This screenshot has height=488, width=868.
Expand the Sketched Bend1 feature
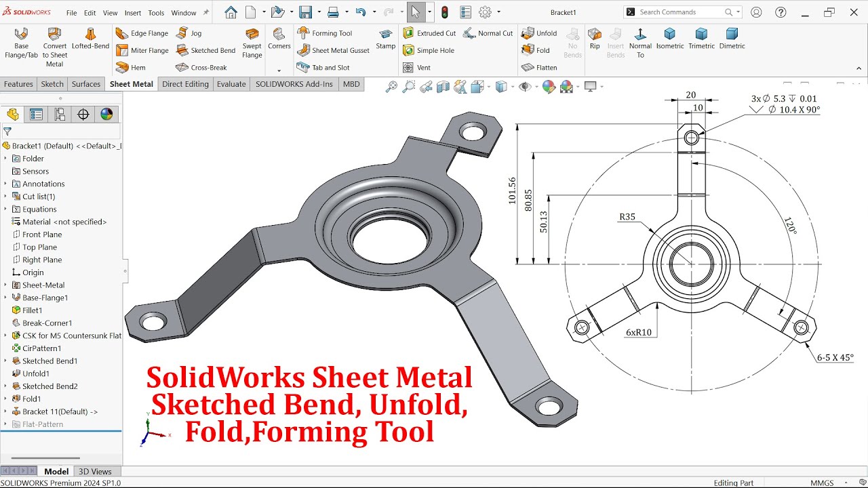pos(5,361)
